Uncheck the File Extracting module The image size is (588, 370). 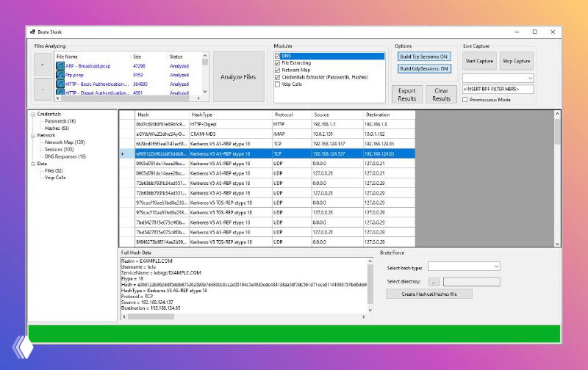point(277,63)
